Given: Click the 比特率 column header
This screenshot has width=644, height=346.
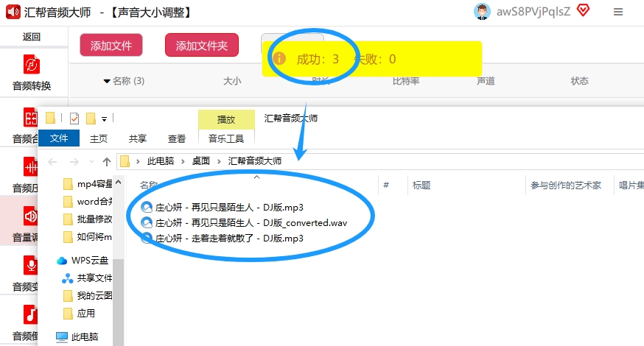Looking at the screenshot, I should point(406,81).
